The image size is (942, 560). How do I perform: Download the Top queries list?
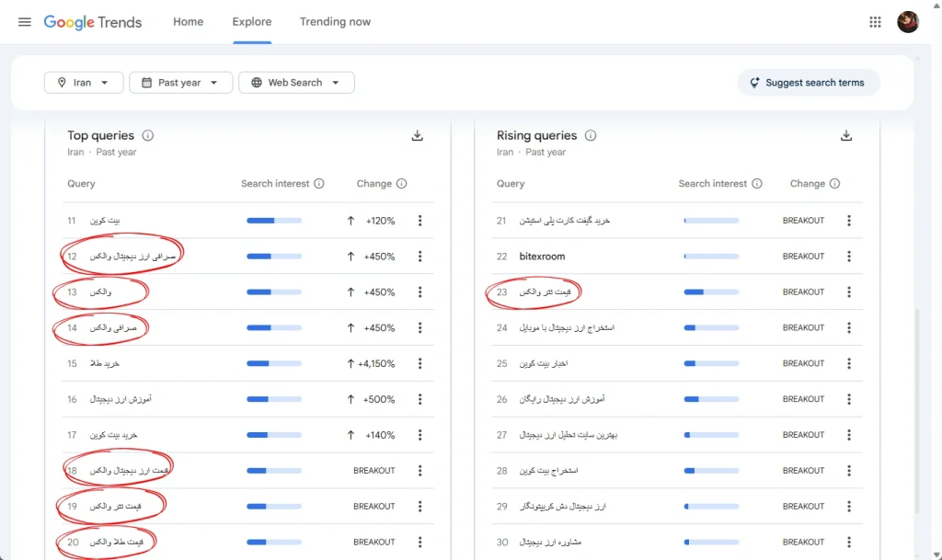click(417, 136)
